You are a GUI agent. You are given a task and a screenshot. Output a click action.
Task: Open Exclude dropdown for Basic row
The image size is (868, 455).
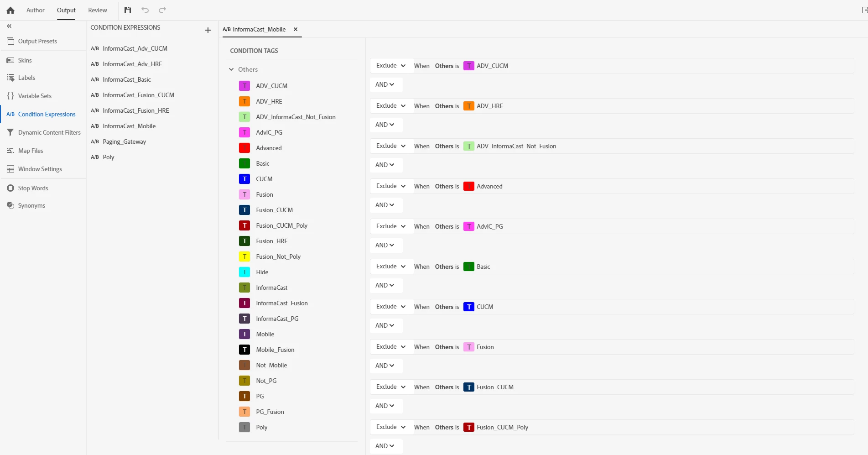[x=391, y=267]
